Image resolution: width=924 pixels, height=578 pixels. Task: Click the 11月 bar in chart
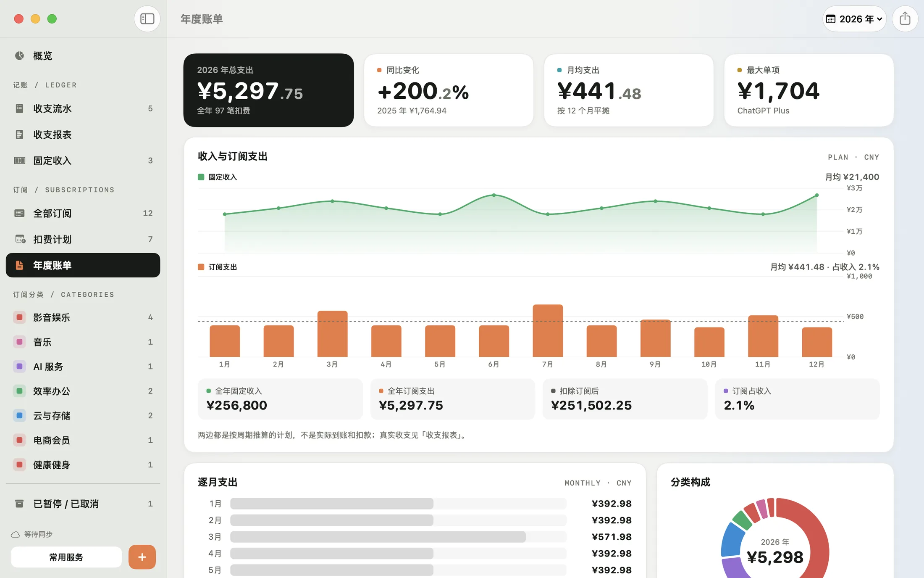click(x=763, y=336)
